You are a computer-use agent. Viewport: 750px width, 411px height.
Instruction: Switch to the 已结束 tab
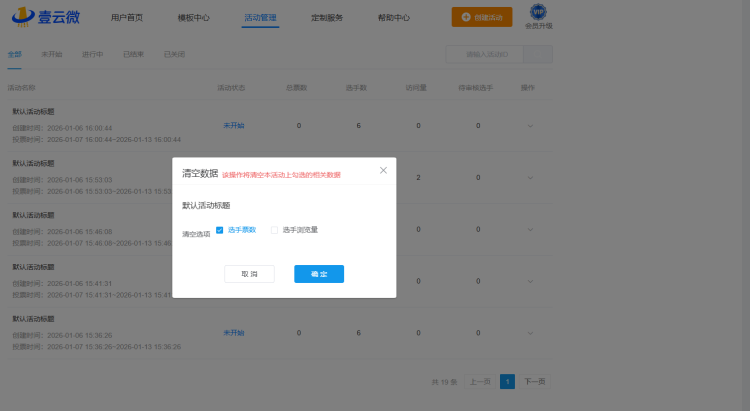[x=133, y=54]
